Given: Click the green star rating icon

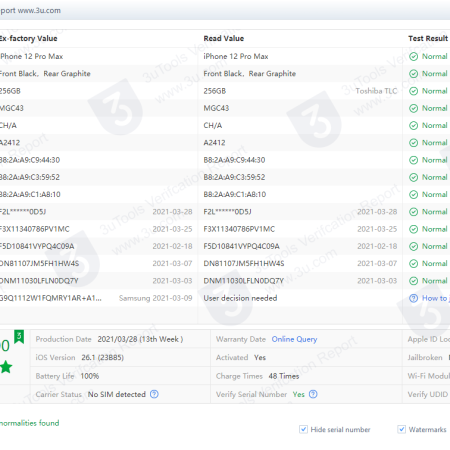Looking at the screenshot, I should pos(6,367).
